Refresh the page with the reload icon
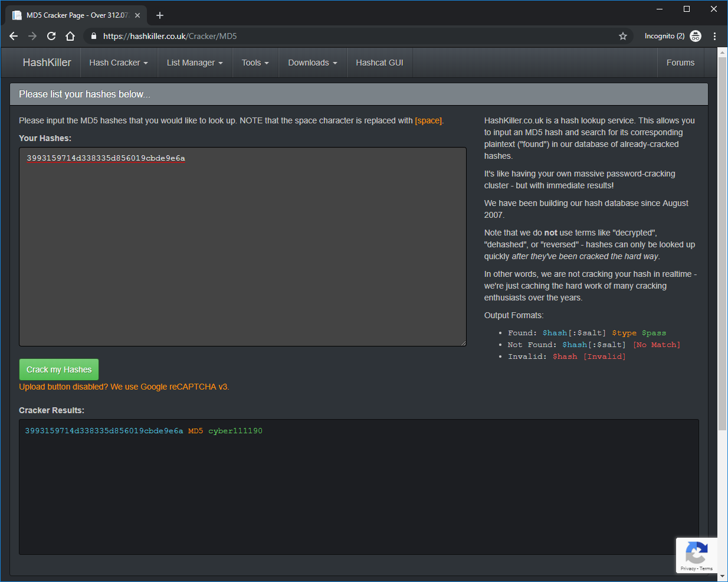This screenshot has width=728, height=582. point(51,36)
